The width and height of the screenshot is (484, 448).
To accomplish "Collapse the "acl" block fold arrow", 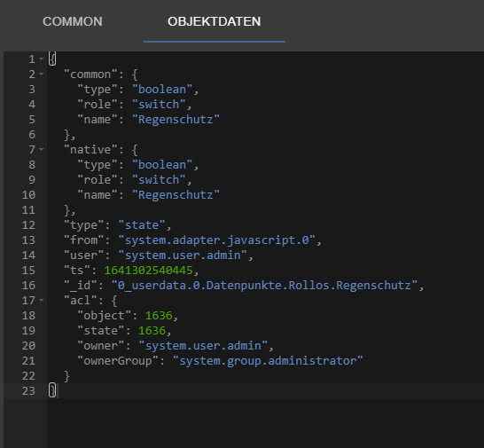I will coord(41,300).
